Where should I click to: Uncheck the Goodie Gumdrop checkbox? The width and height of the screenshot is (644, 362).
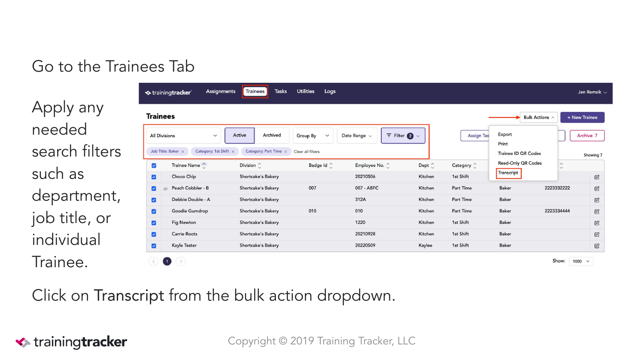tap(154, 211)
